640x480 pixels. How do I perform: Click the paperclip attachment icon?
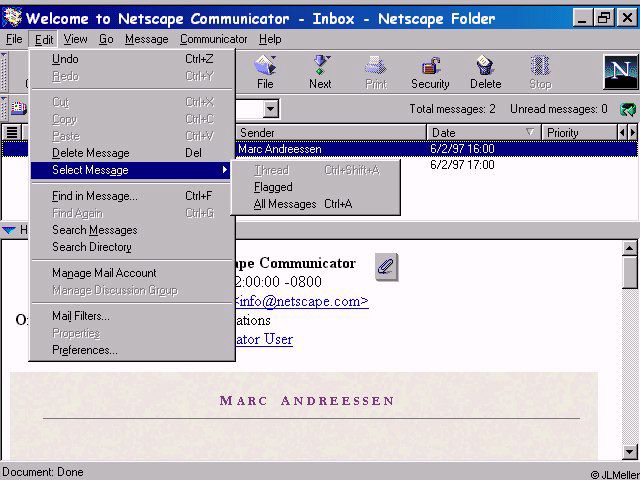(386, 267)
